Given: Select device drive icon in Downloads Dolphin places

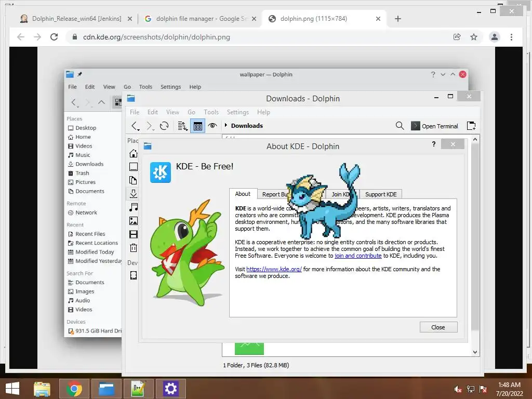Looking at the screenshot, I should coord(134,275).
